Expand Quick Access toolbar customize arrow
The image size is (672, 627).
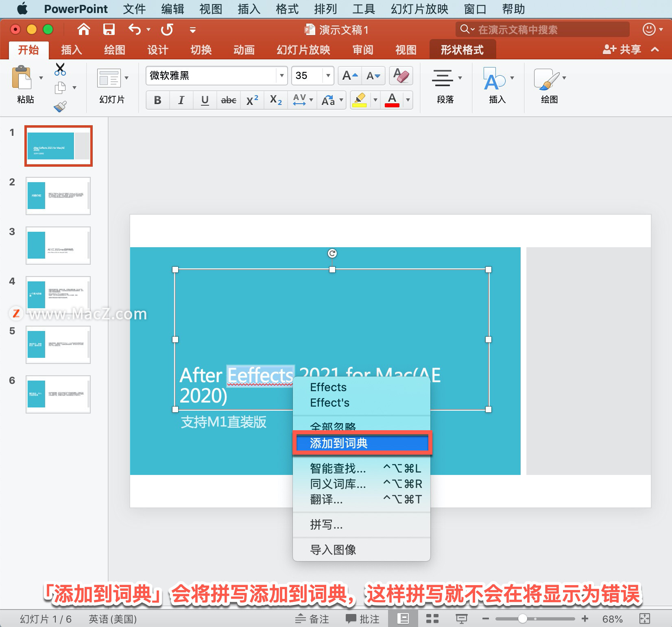[193, 30]
